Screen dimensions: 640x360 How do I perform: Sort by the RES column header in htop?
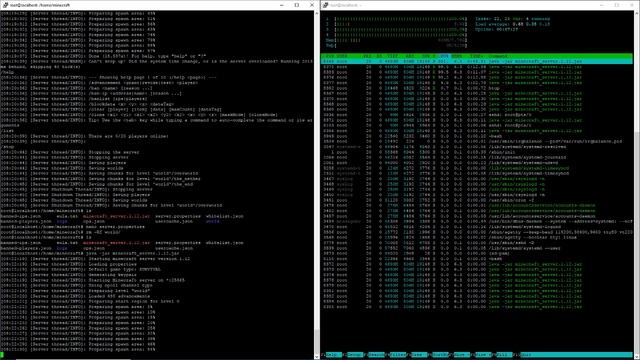click(410, 56)
